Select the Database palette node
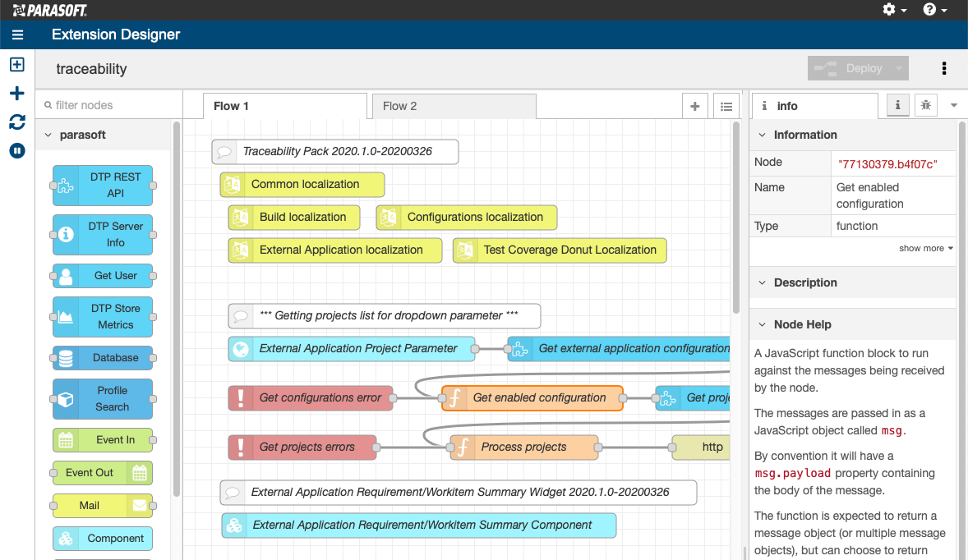 [103, 358]
